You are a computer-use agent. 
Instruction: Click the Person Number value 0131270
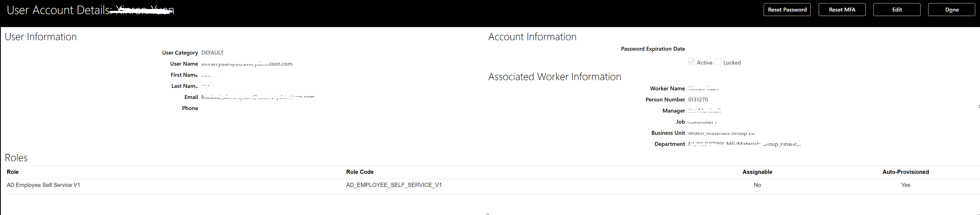(x=698, y=99)
